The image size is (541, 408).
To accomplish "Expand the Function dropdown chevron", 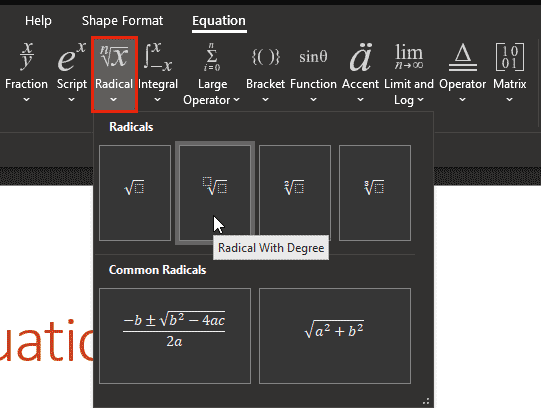I will tap(313, 100).
